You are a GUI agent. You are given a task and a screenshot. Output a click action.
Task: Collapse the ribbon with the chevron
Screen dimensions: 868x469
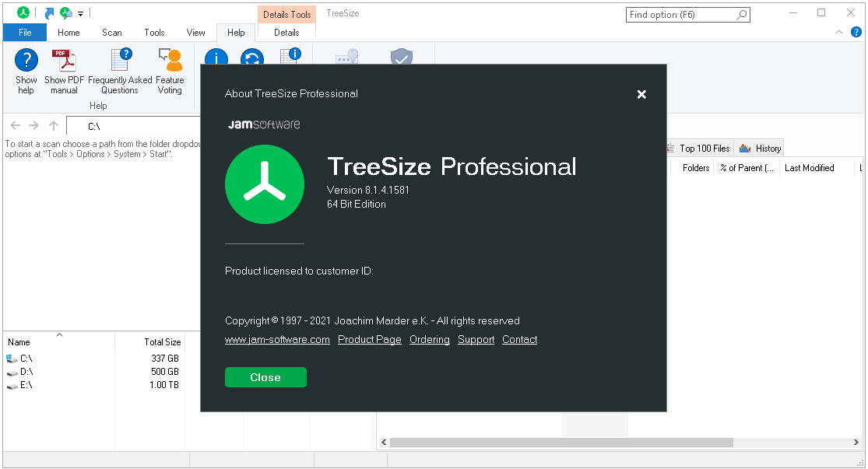coord(839,32)
